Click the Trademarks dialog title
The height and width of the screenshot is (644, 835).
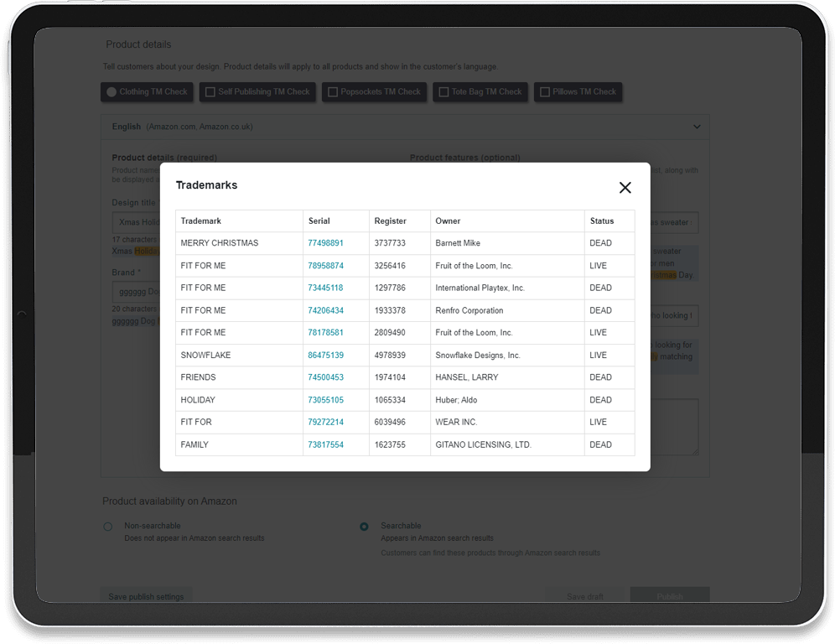pos(206,184)
